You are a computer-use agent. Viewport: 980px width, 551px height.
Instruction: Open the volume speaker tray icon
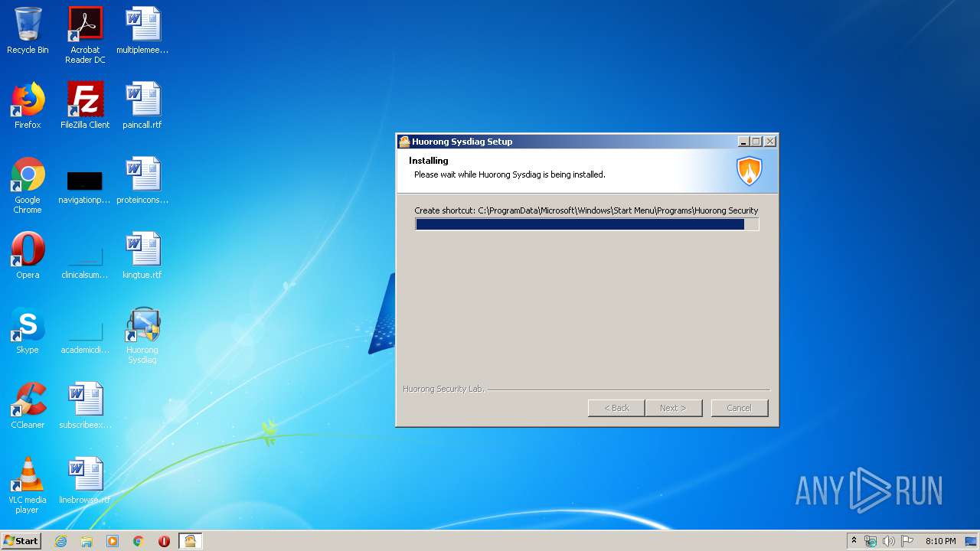click(x=888, y=541)
